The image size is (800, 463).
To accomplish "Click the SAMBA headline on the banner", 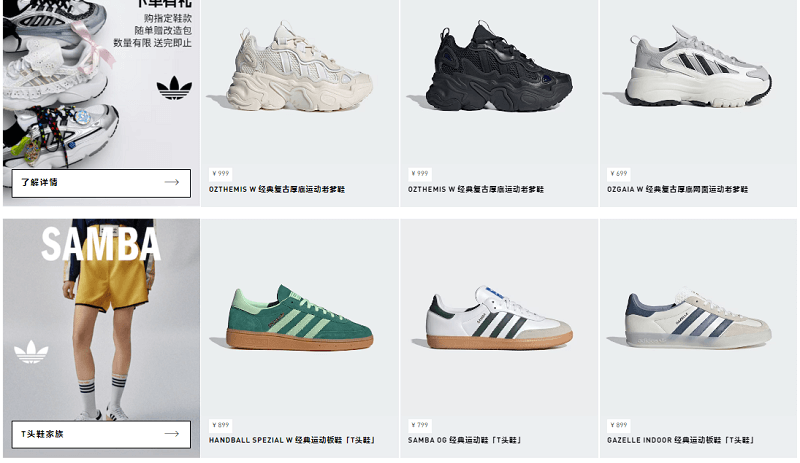I will tap(101, 245).
